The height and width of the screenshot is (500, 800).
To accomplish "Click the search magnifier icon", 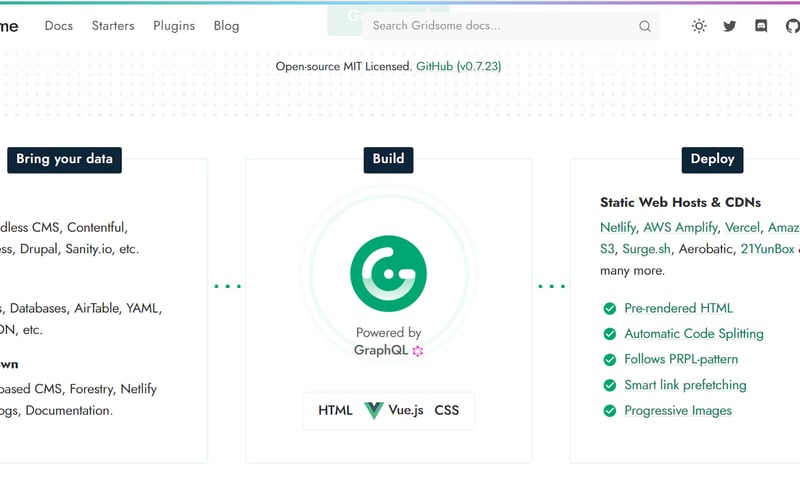I will click(645, 26).
